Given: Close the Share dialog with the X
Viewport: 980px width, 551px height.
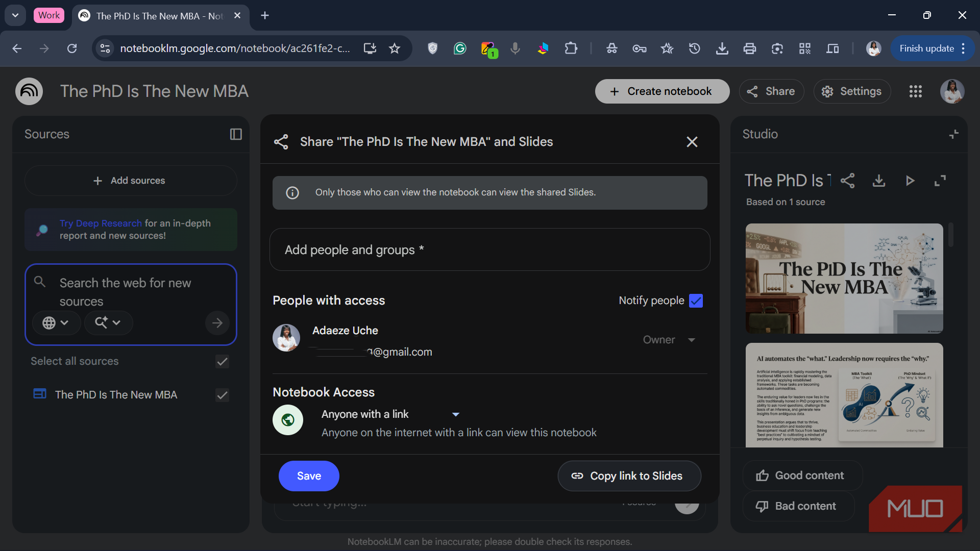Looking at the screenshot, I should pos(692,142).
